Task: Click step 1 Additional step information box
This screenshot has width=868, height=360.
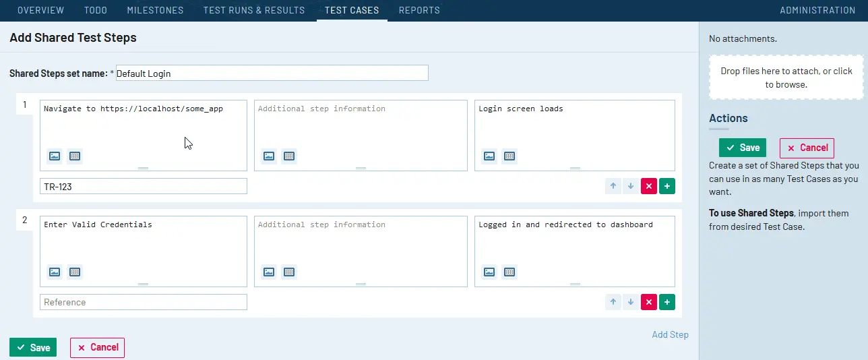Action: tap(361, 136)
